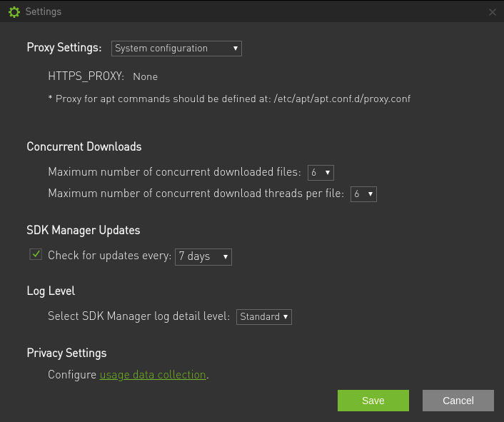The image size is (504, 422).
Task: Change the 7 days update interval dropdown
Action: pyautogui.click(x=203, y=256)
